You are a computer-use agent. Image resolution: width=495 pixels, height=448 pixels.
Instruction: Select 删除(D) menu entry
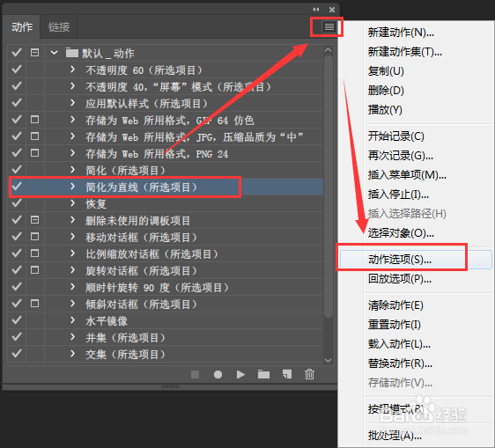click(x=386, y=91)
